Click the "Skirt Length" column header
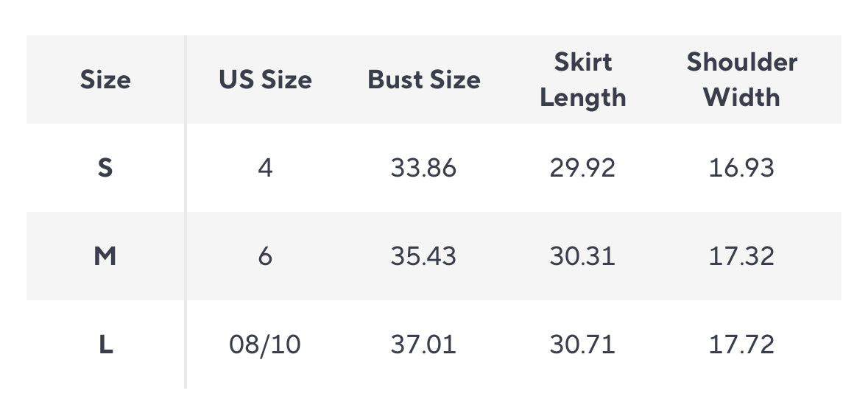Viewport: 868px width, 396px height. [582, 79]
